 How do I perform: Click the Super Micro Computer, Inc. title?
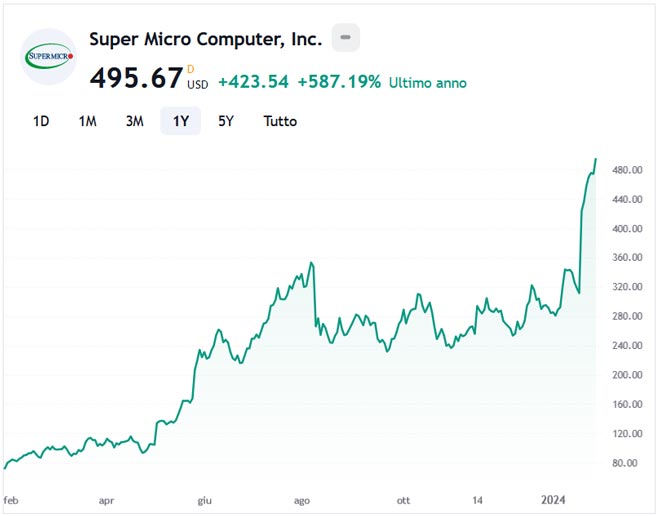(x=206, y=39)
